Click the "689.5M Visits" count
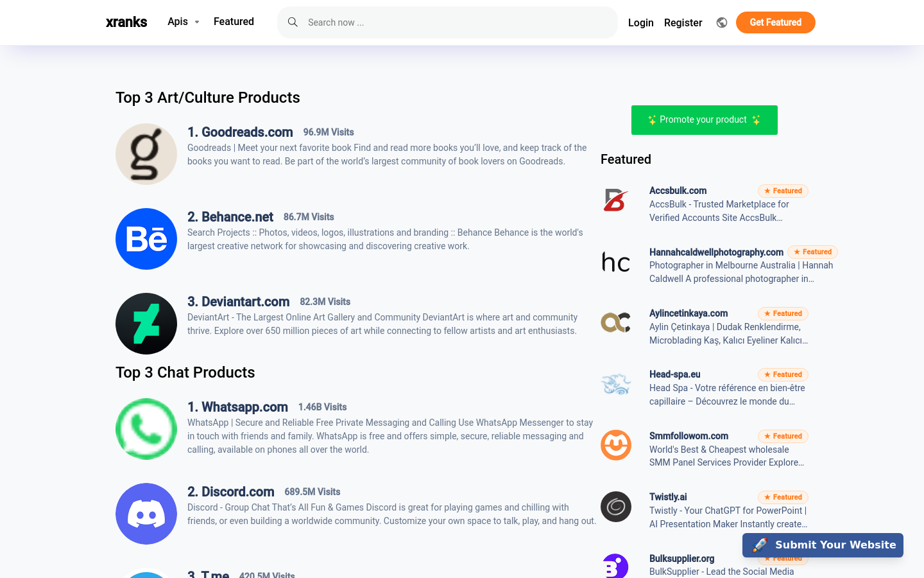The height and width of the screenshot is (578, 924). (x=312, y=492)
